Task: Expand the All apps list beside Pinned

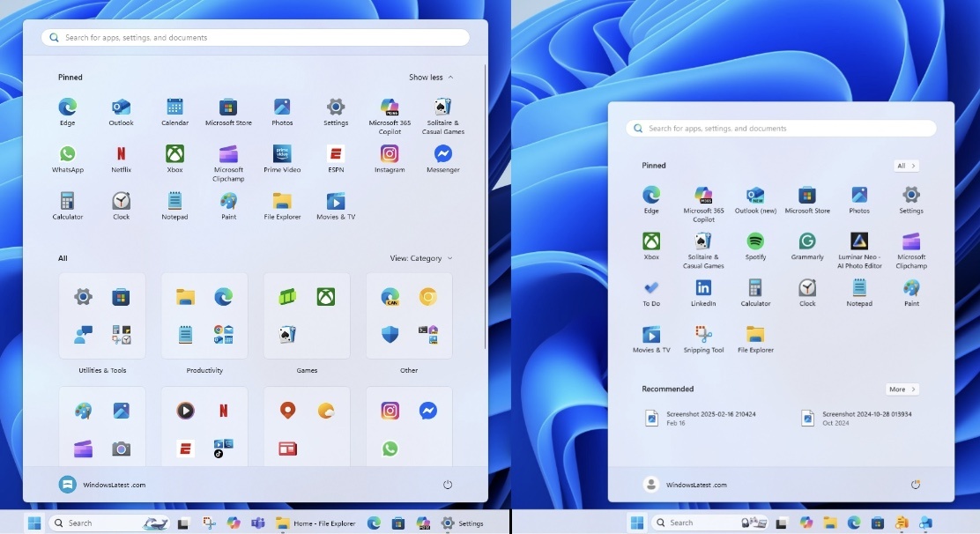Action: (x=906, y=166)
